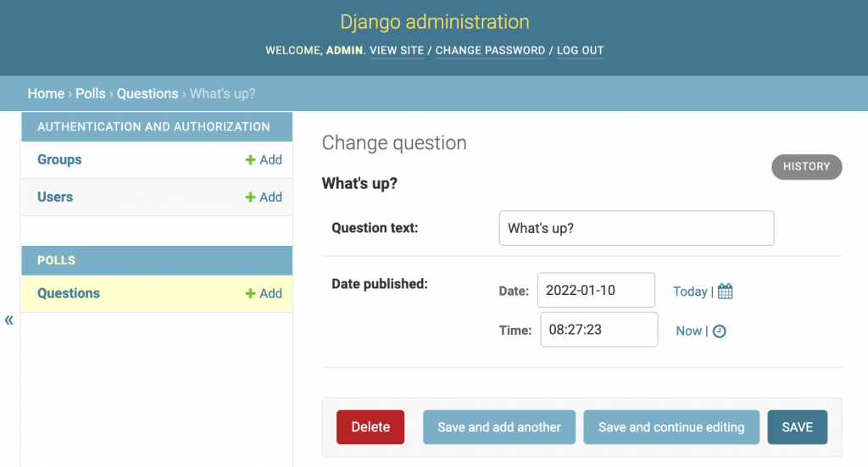This screenshot has width=868, height=467.
Task: Open the HISTORY button
Action: point(807,167)
